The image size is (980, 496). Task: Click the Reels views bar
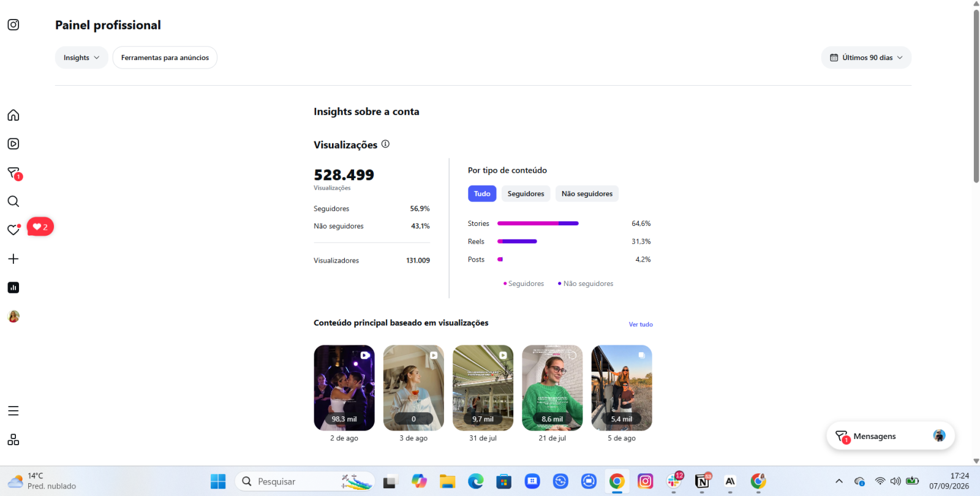tap(517, 241)
